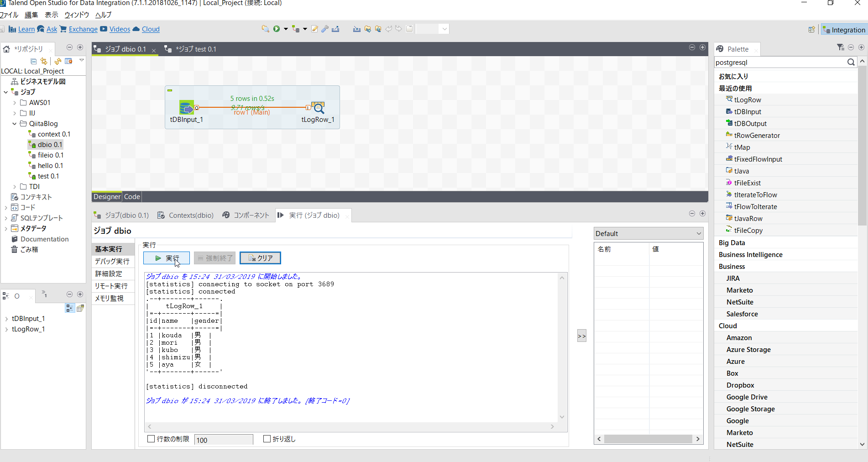Screen dimensions: 868x462
Task: Enable the 折り返し wrap checkbox
Action: [x=267, y=439]
